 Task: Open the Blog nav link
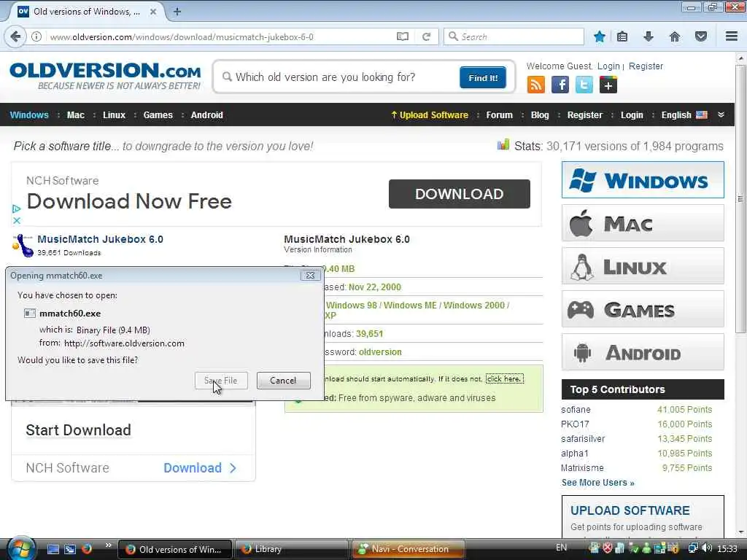click(x=540, y=114)
